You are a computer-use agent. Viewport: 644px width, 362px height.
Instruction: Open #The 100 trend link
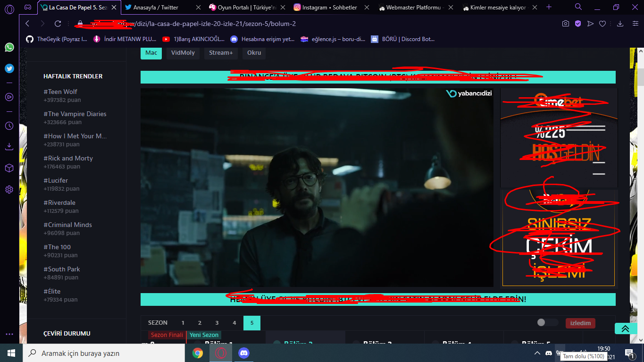tap(56, 247)
